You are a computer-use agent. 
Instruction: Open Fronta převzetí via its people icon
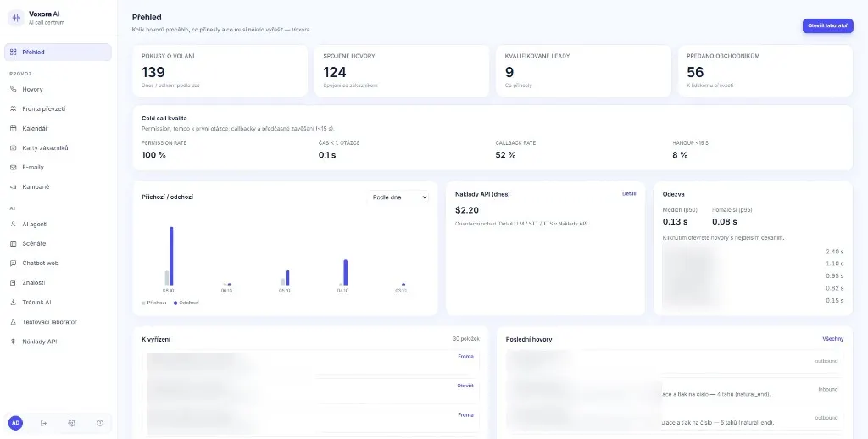(14, 109)
